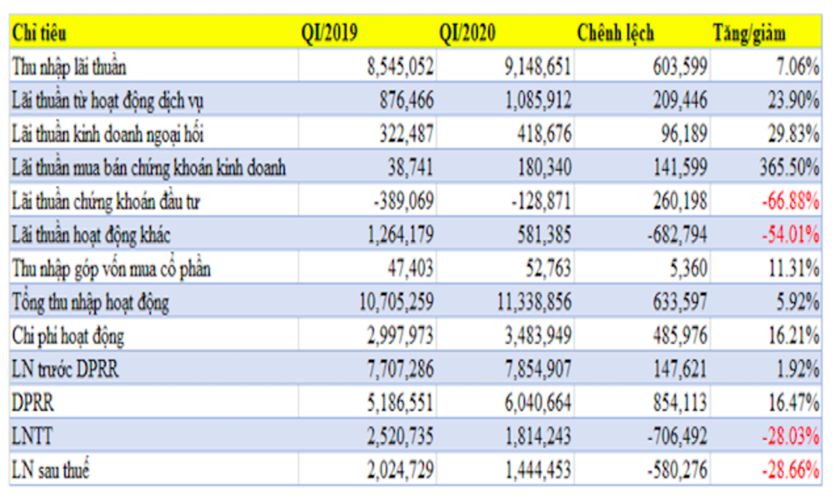The height and width of the screenshot is (504, 840).
Task: Click the 'Chênh lệch' header cell
Action: tap(615, 34)
